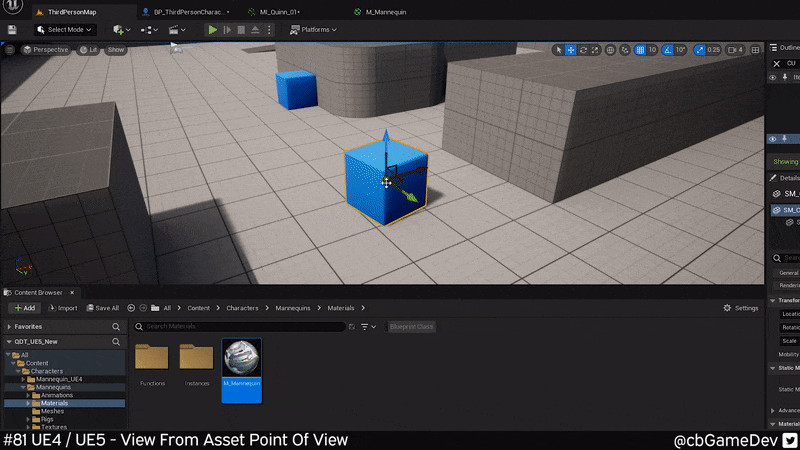The height and width of the screenshot is (450, 800).
Task: Click the Search Materials input field
Action: (240, 327)
